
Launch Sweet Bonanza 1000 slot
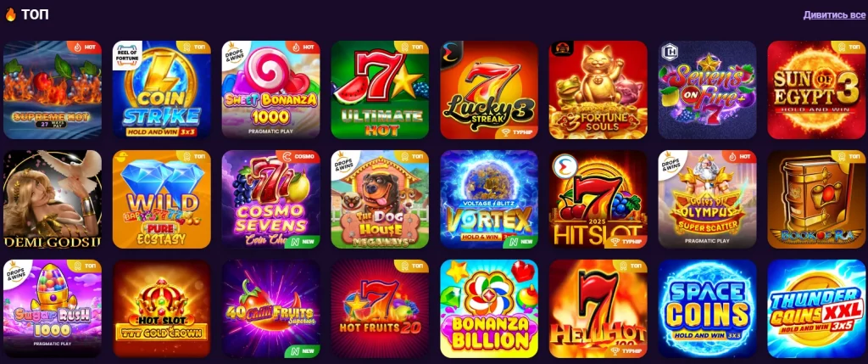tap(270, 89)
